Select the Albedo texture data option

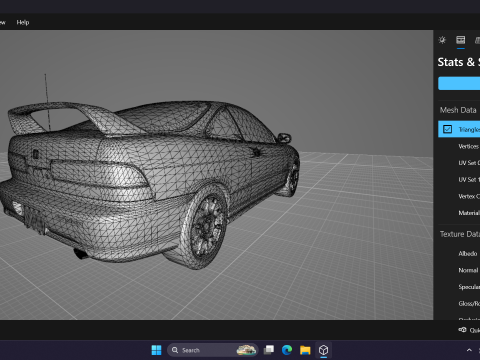click(468, 254)
